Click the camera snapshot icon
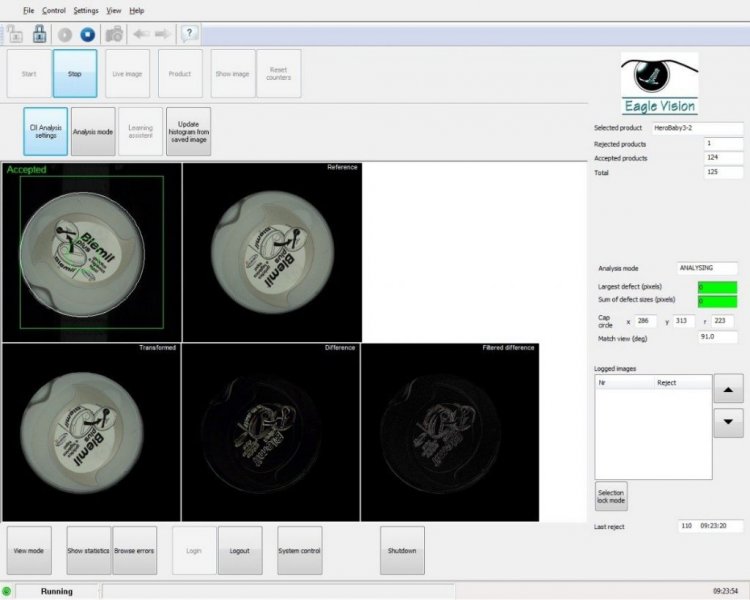 114,34
